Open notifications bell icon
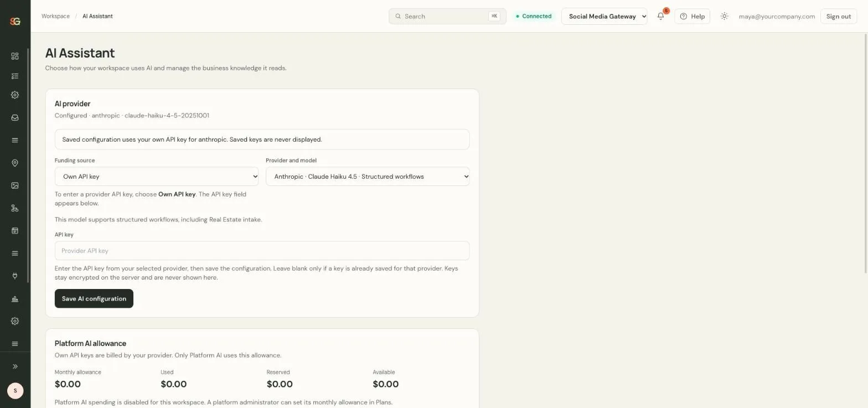The width and height of the screenshot is (868, 408). click(x=660, y=16)
